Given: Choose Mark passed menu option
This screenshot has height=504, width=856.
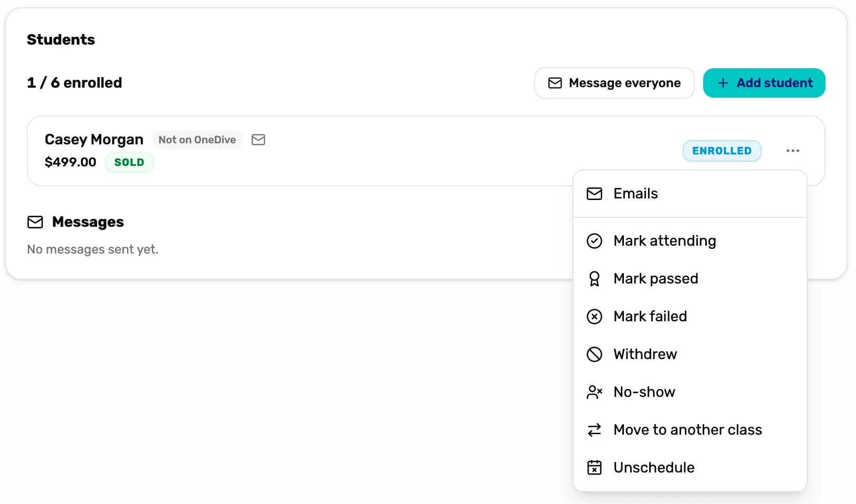Looking at the screenshot, I should coord(690,279).
